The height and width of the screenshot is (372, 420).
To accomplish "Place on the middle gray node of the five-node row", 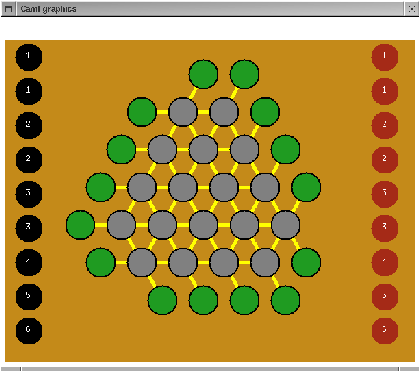I will (203, 225).
